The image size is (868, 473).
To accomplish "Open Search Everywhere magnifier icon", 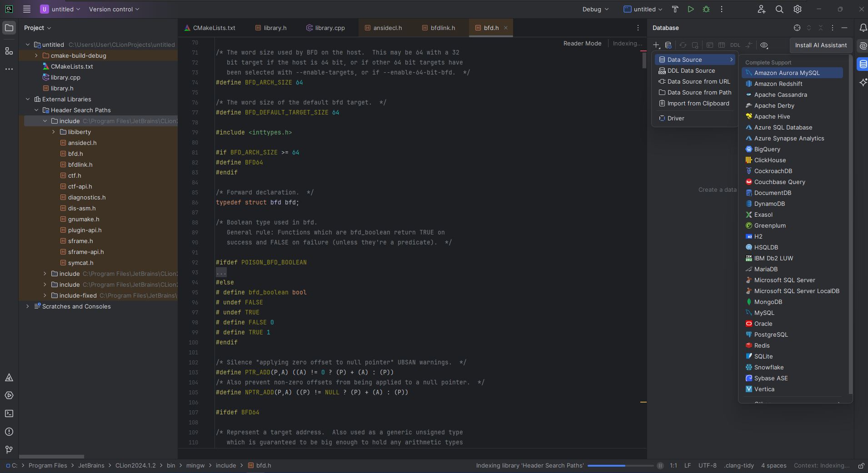I will [x=779, y=9].
